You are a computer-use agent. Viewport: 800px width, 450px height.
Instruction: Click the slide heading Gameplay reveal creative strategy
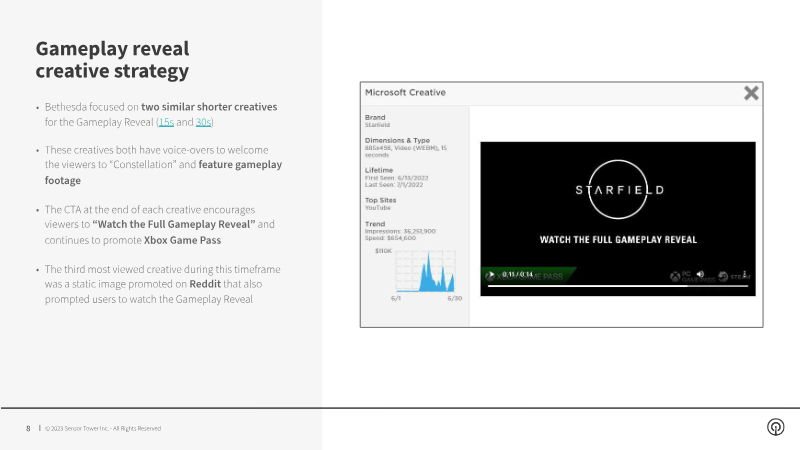coord(111,60)
